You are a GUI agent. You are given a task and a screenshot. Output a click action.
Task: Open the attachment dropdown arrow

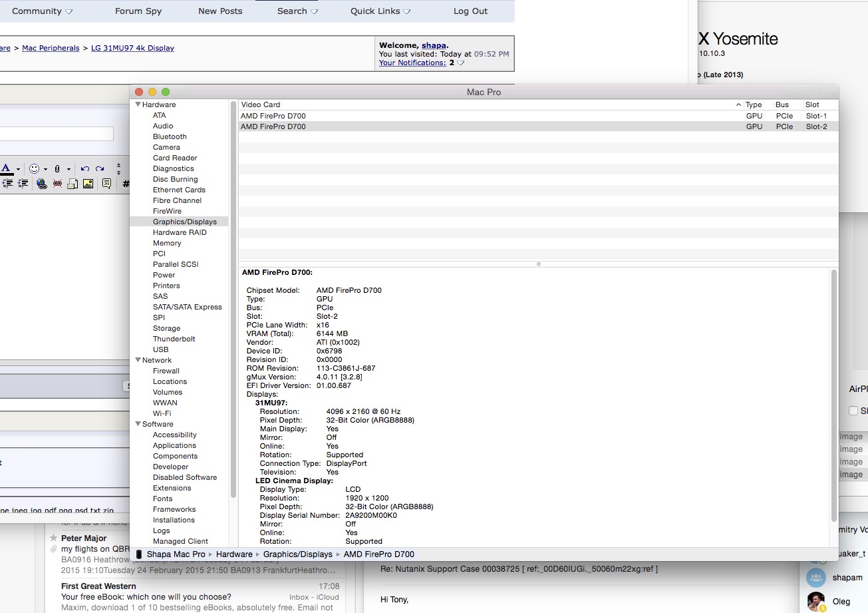69,169
